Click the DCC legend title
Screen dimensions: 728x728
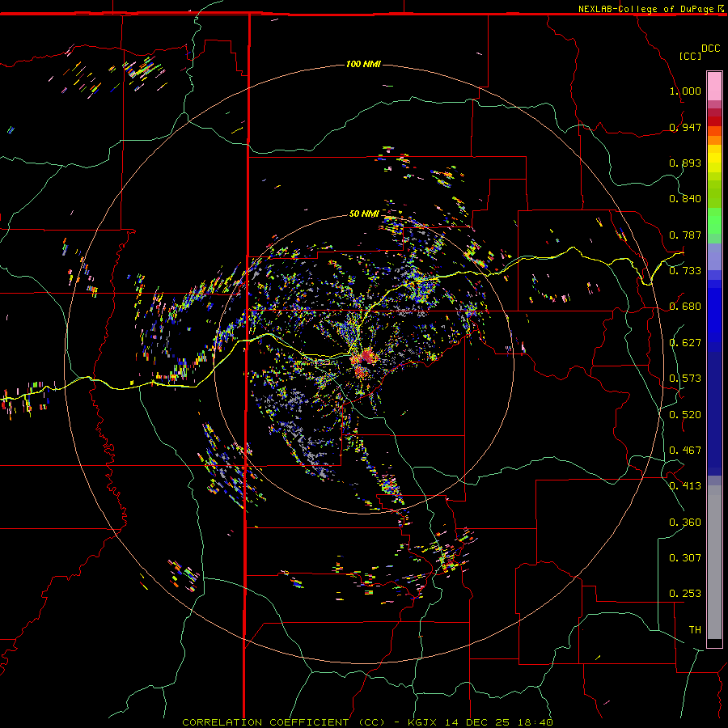point(710,49)
